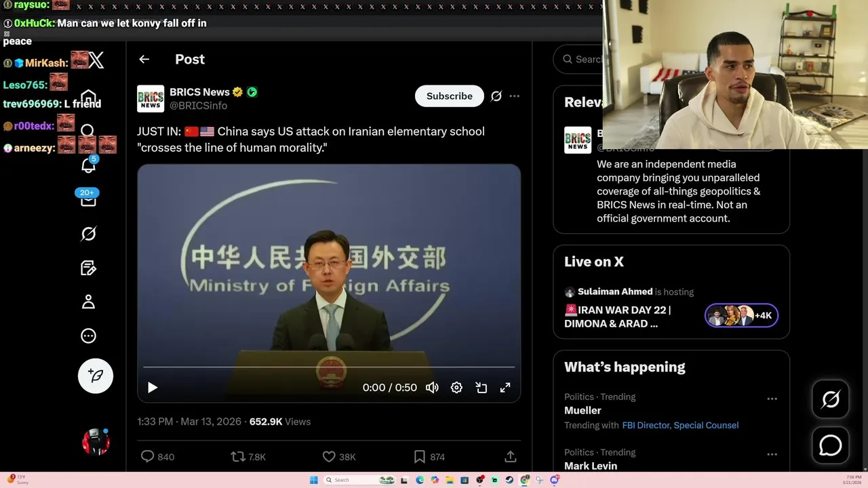Subscribe to BRICS News
Image resolution: width=868 pixels, height=488 pixels.
[x=449, y=96]
